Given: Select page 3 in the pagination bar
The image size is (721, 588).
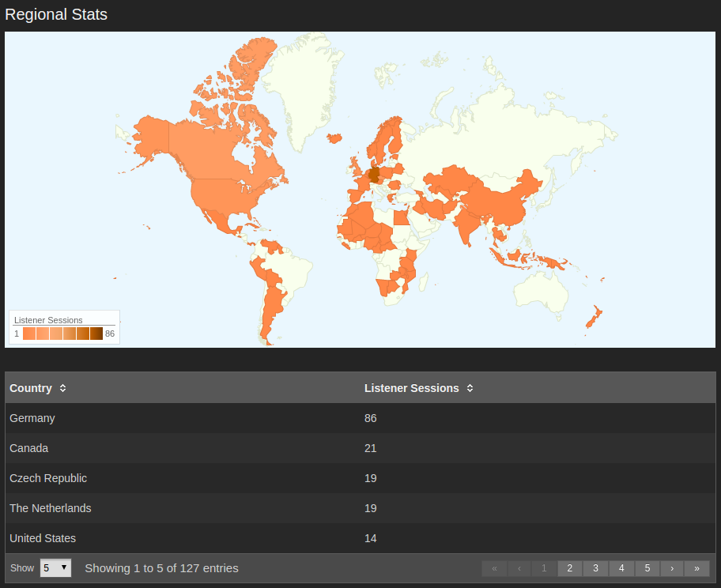Looking at the screenshot, I should (595, 568).
